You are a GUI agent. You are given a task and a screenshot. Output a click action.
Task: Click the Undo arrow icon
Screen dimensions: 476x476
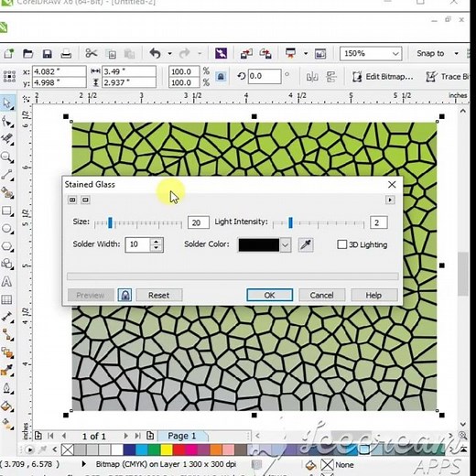click(156, 53)
